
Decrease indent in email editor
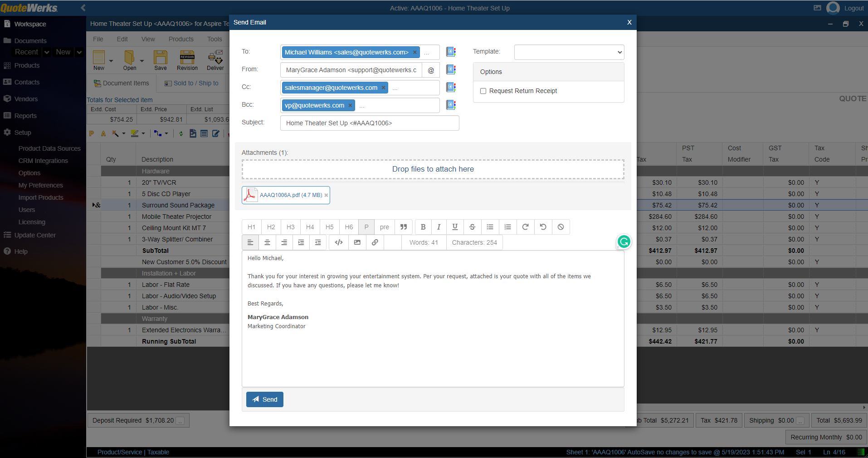pos(318,242)
